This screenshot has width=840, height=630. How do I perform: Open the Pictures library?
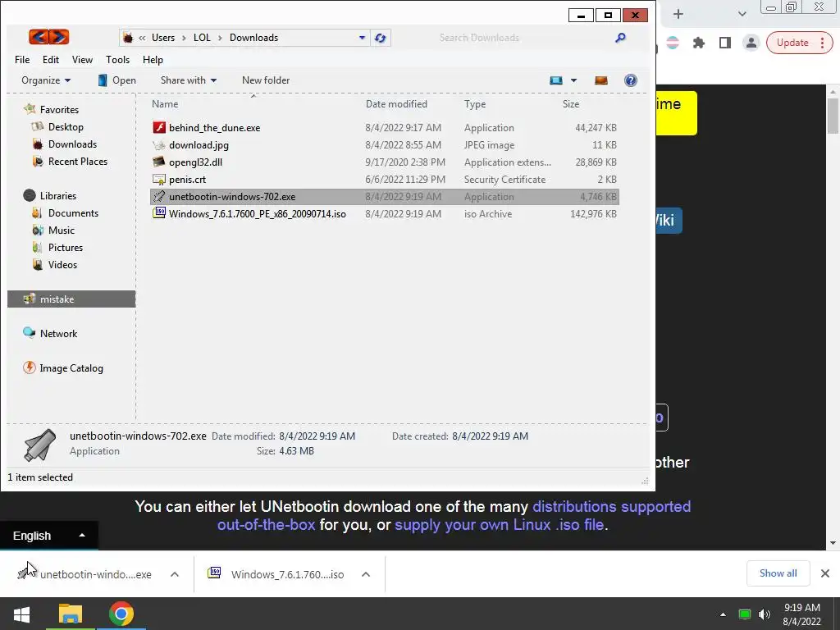pyautogui.click(x=66, y=248)
